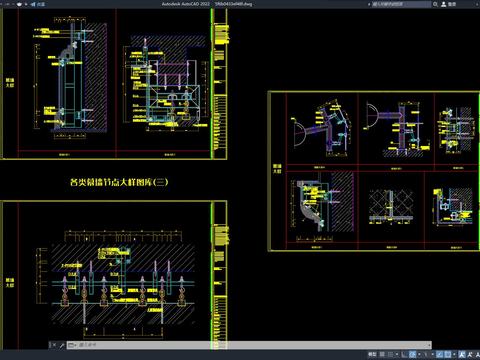Expand command history arrow at command line end
The height and width of the screenshot is (360, 480).
coord(429,345)
